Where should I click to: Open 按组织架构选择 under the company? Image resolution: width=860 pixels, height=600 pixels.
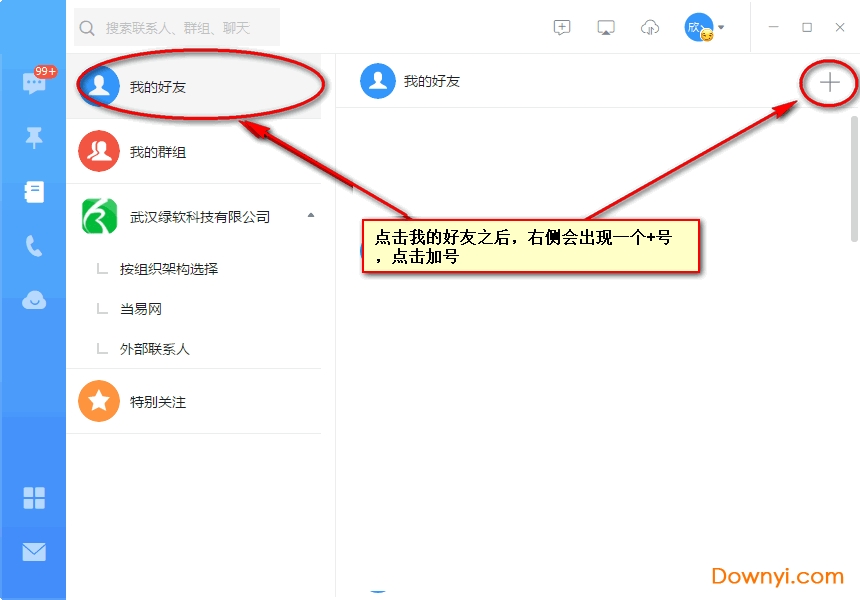coord(169,269)
